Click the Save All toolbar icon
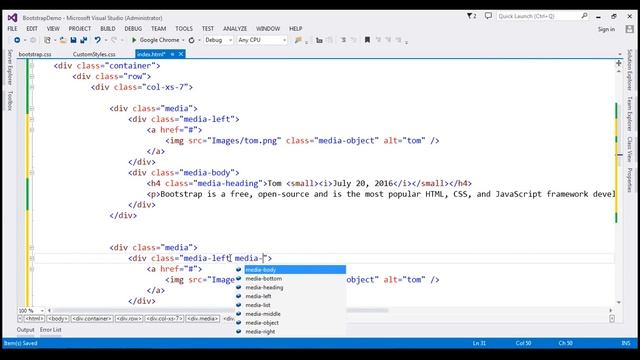The height and width of the screenshot is (360, 640). [84, 40]
